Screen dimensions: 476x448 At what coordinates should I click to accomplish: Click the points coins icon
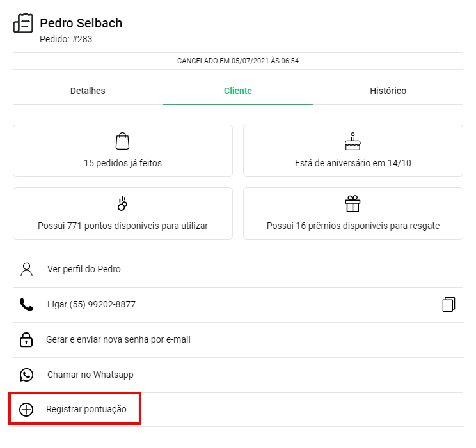(x=122, y=203)
